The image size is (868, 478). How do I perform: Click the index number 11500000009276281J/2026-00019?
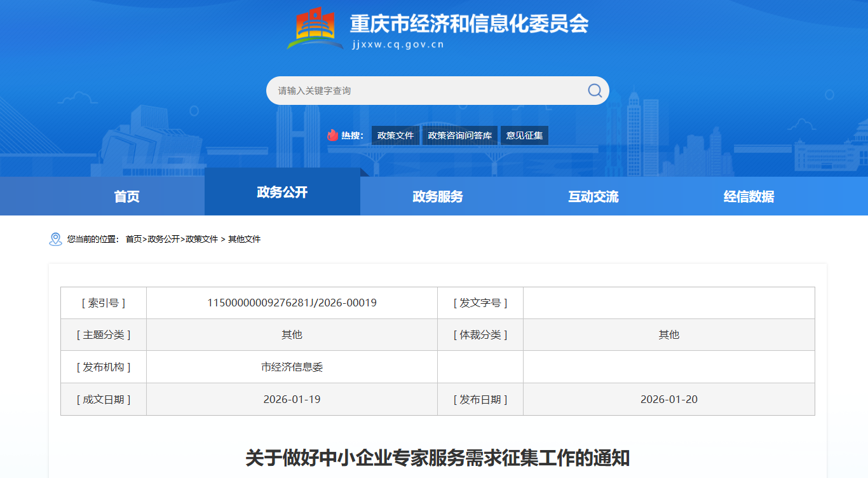click(x=292, y=303)
